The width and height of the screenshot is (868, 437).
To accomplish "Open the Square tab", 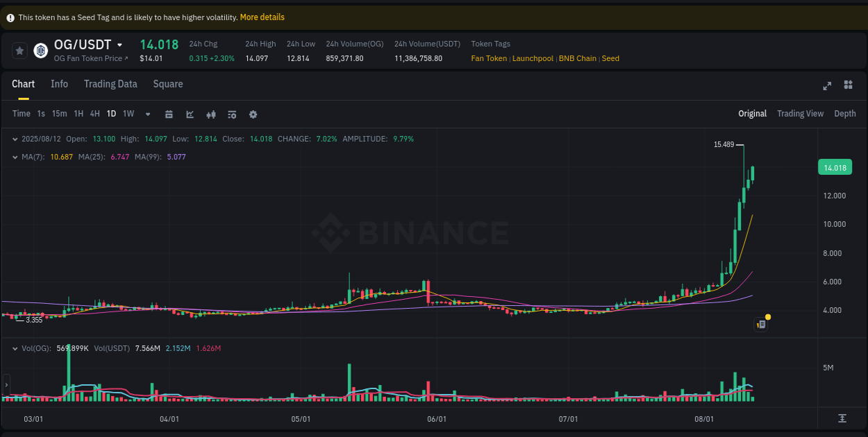I will point(167,84).
